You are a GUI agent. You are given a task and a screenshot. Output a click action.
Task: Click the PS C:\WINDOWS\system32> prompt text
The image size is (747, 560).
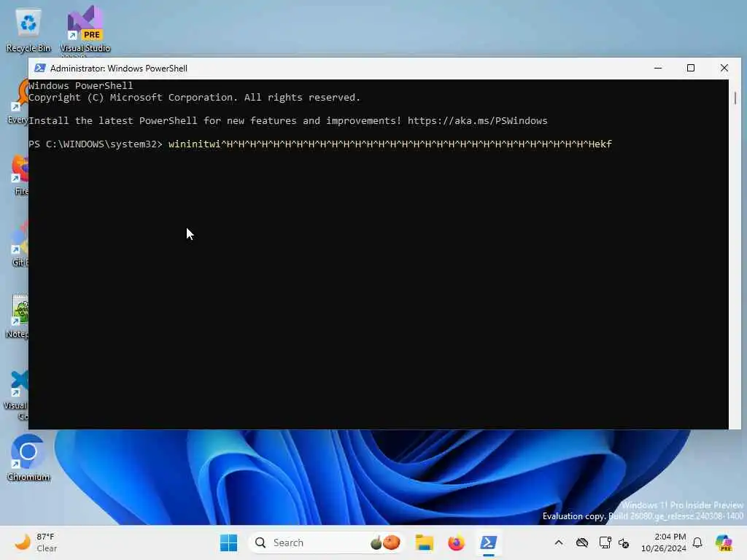click(96, 144)
